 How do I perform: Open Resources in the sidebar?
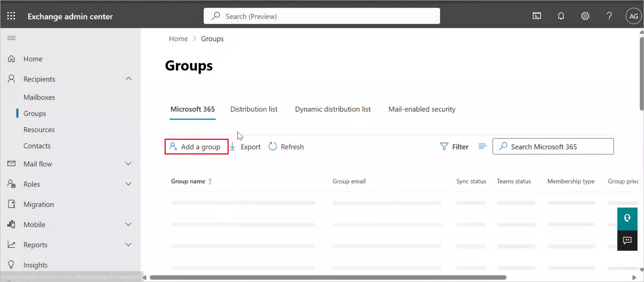(x=39, y=130)
